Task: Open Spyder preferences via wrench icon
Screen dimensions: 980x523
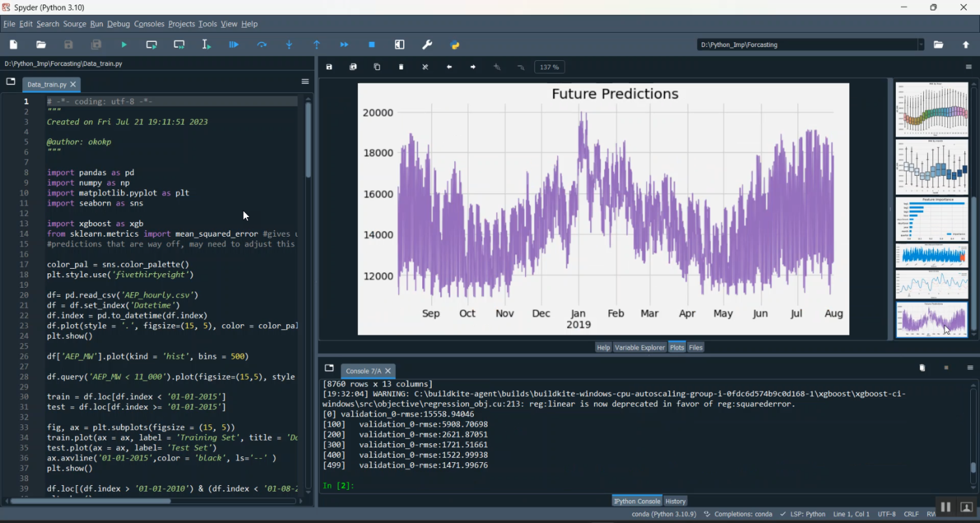Action: click(427, 44)
